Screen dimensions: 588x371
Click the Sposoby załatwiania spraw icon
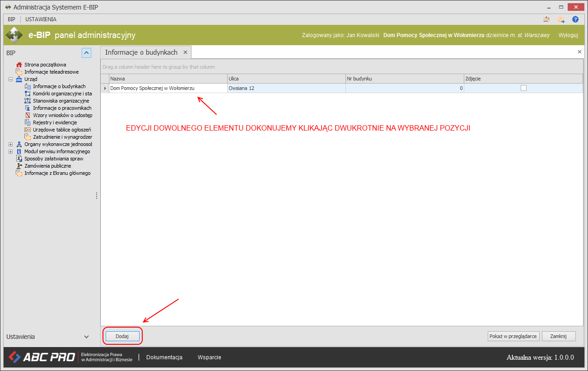19,159
